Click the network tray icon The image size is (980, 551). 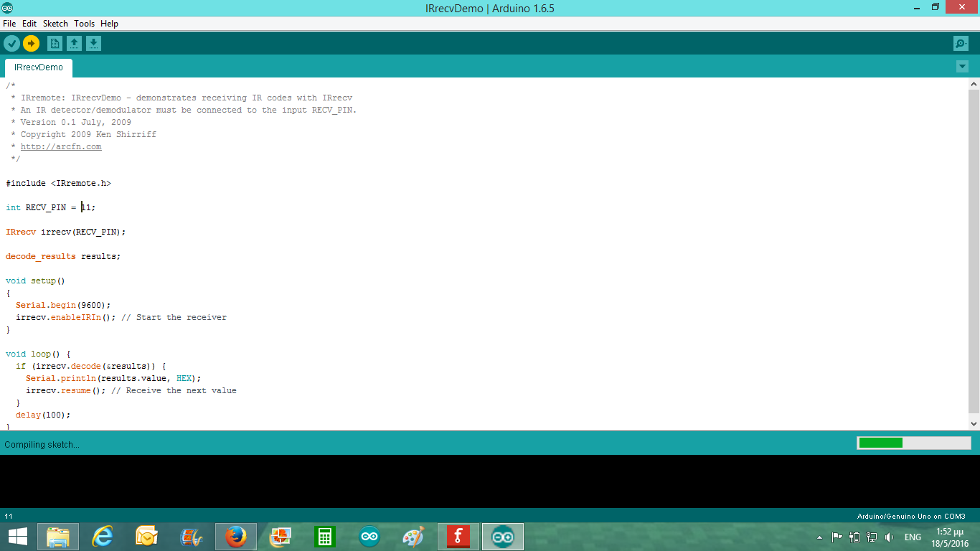coord(872,537)
